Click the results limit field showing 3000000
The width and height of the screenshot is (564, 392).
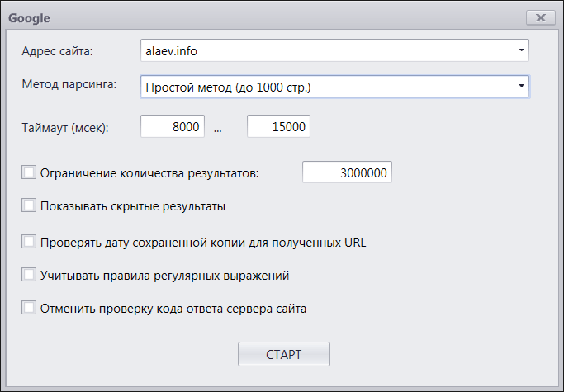(347, 172)
